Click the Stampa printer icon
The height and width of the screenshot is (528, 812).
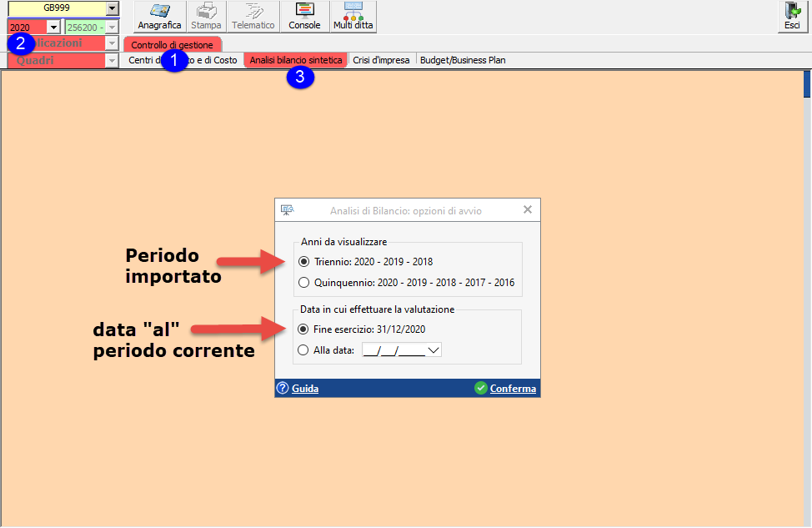click(206, 12)
